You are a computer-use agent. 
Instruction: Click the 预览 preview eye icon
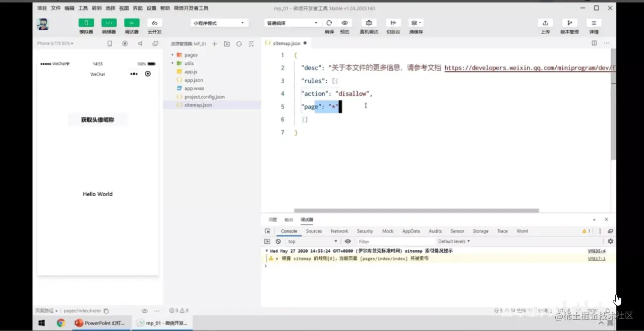coord(345,23)
